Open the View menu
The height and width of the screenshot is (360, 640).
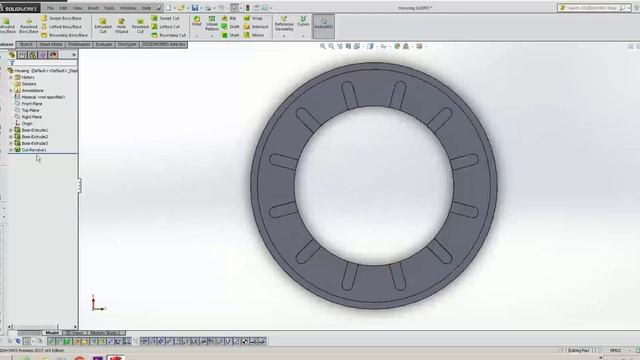(78, 8)
